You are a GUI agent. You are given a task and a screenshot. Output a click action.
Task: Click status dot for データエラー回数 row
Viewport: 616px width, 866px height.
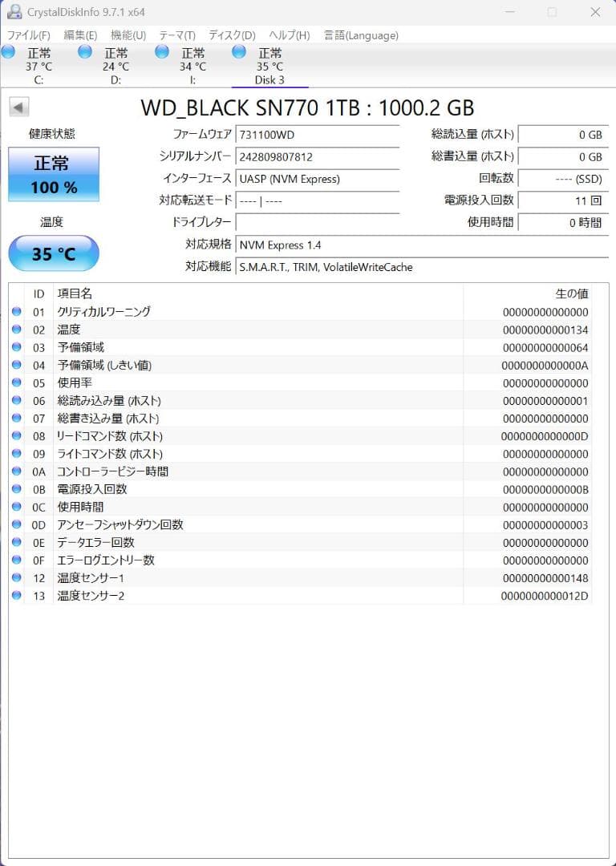[17, 542]
